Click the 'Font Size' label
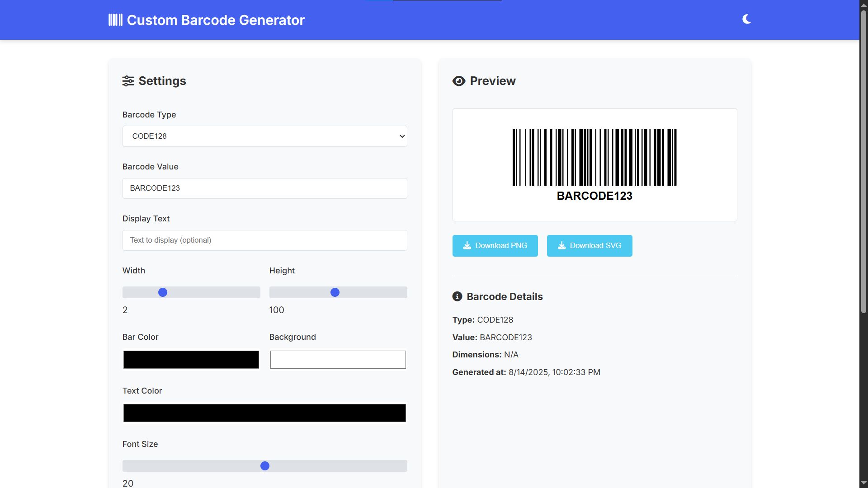This screenshot has width=868, height=488. (140, 444)
